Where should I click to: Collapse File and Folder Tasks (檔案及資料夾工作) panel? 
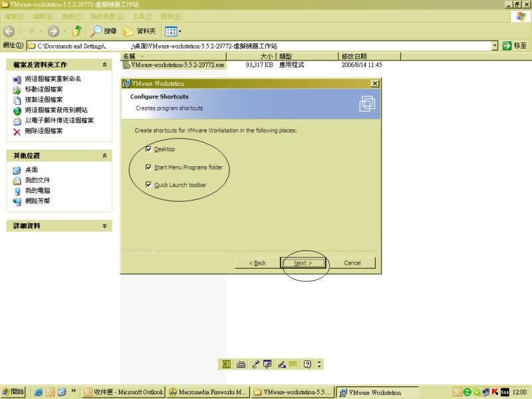pyautogui.click(x=104, y=65)
